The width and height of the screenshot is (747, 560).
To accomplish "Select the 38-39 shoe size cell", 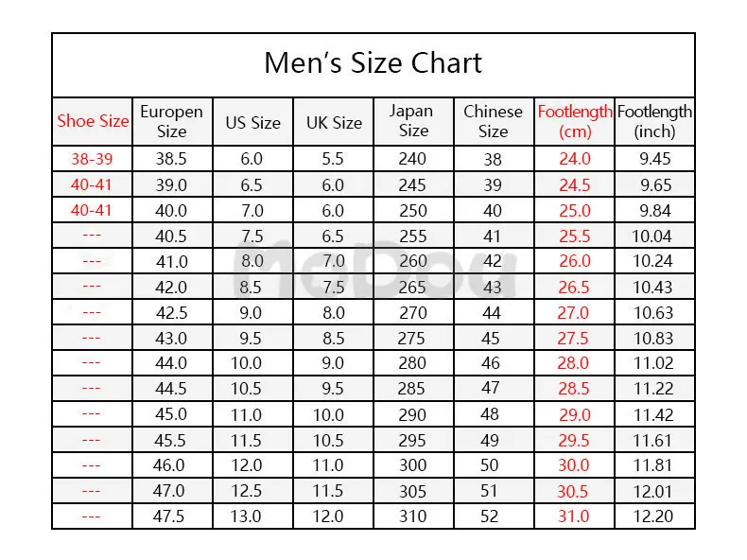I will click(x=92, y=159).
